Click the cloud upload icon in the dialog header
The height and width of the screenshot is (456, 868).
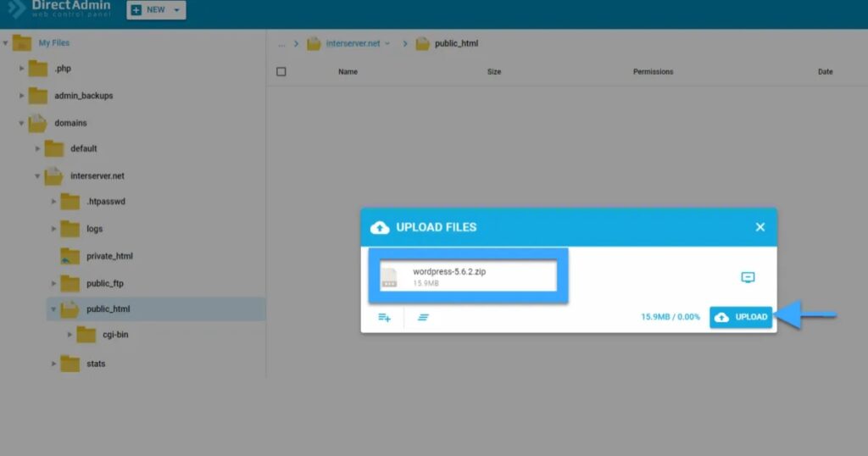380,227
